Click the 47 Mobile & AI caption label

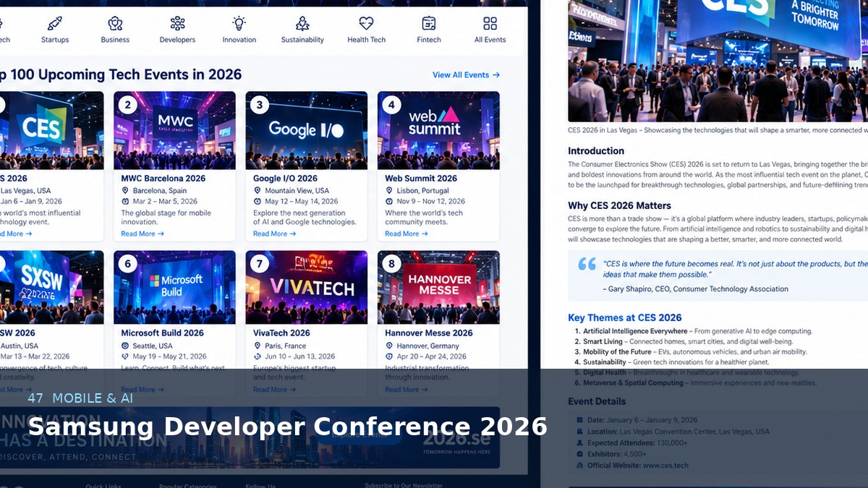point(80,398)
